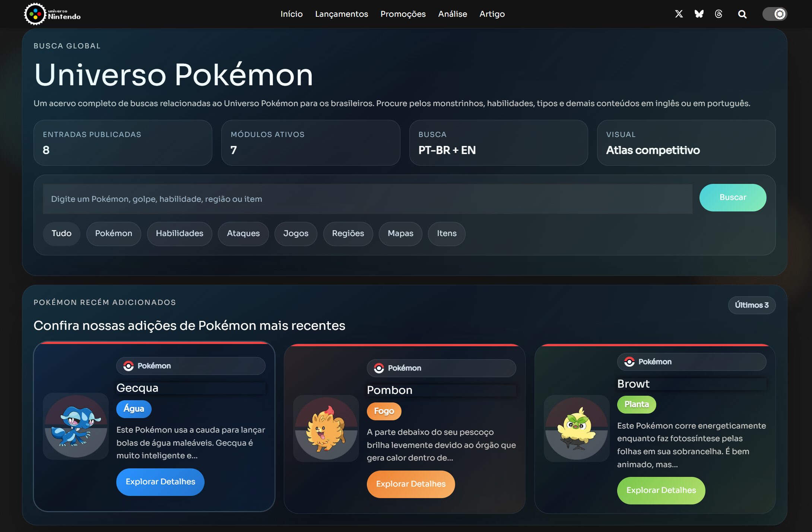Click the Gecqua description text
The image size is (812, 532).
tap(191, 443)
